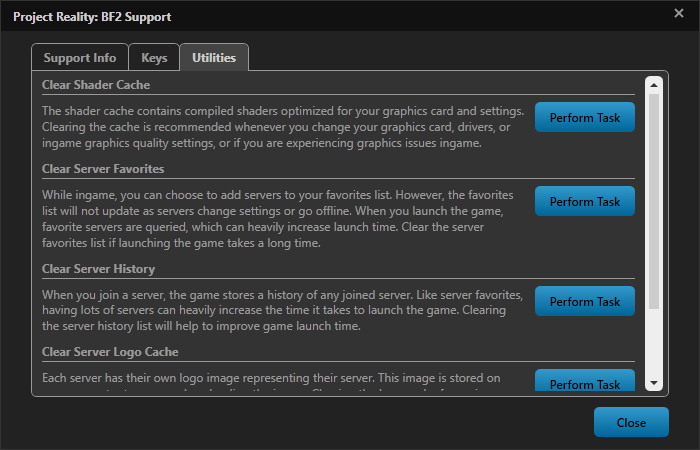
Task: Perform Task for Clear Shader Cache
Action: click(x=585, y=117)
